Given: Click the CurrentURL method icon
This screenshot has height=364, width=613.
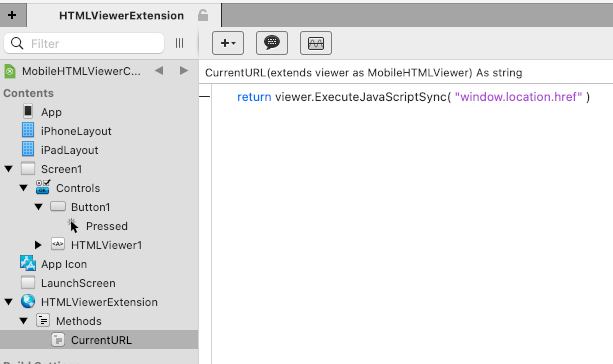Looking at the screenshot, I should click(x=58, y=339).
